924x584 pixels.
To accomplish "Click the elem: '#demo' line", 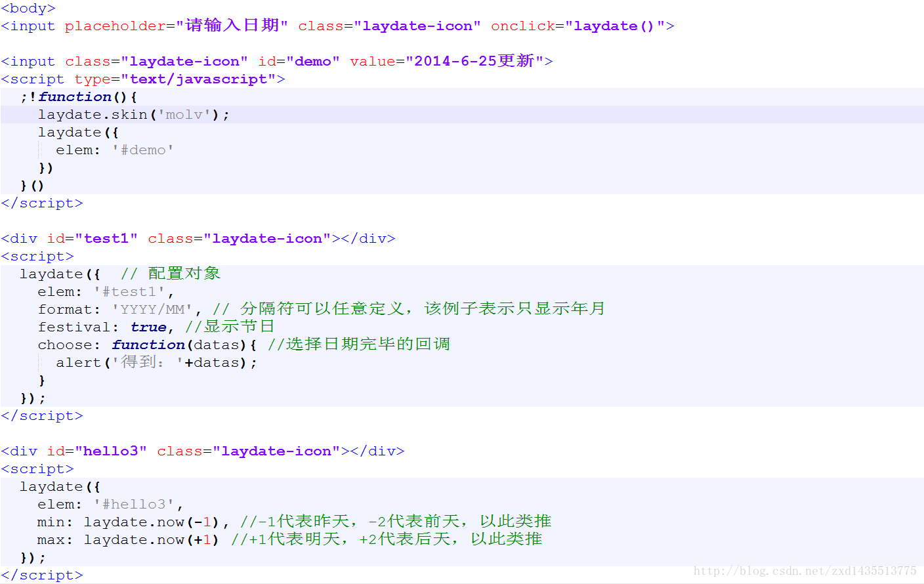I will click(x=115, y=150).
